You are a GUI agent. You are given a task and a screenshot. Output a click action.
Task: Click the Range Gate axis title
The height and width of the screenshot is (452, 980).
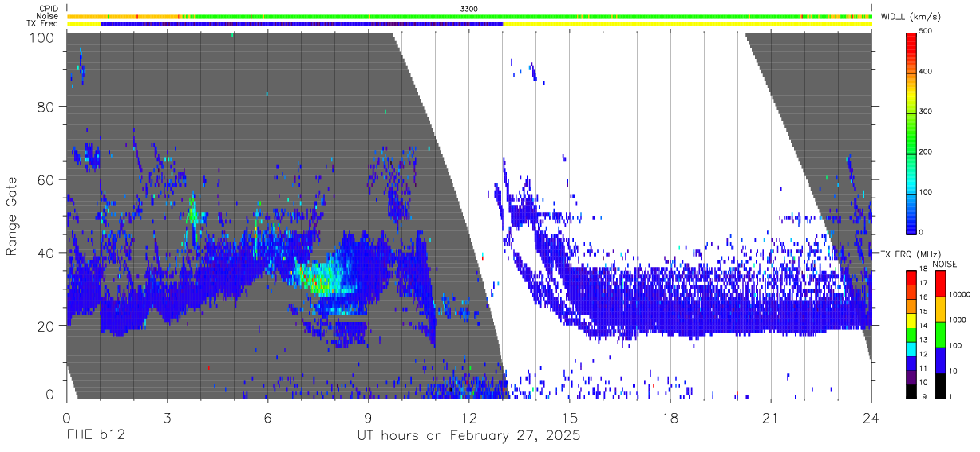[13, 216]
